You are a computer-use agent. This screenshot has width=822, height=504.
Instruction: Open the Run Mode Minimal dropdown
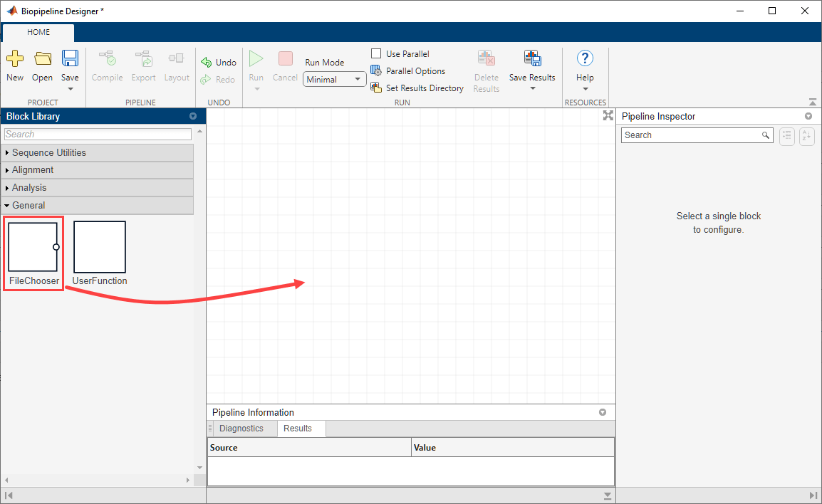click(x=335, y=79)
